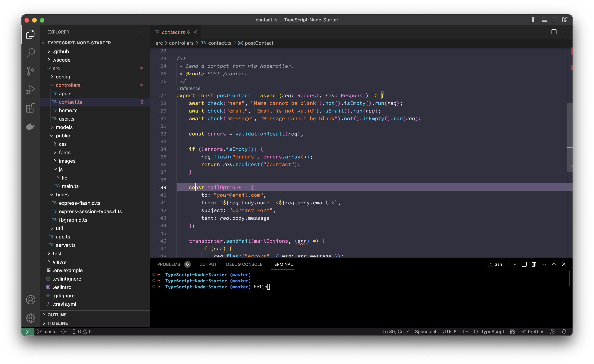Open main.ts under js folder
Image resolution: width=594 pixels, height=364 pixels.
tap(95, 186)
